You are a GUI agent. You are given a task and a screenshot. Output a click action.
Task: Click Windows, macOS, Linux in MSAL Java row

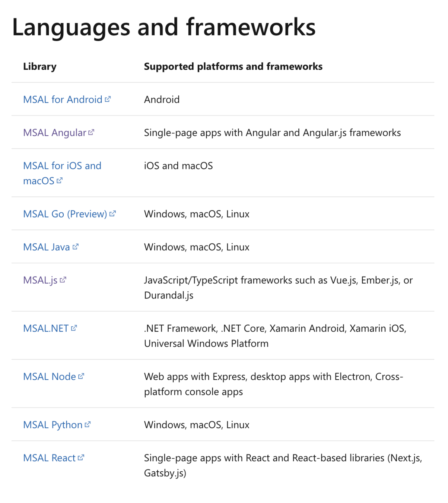tap(197, 247)
